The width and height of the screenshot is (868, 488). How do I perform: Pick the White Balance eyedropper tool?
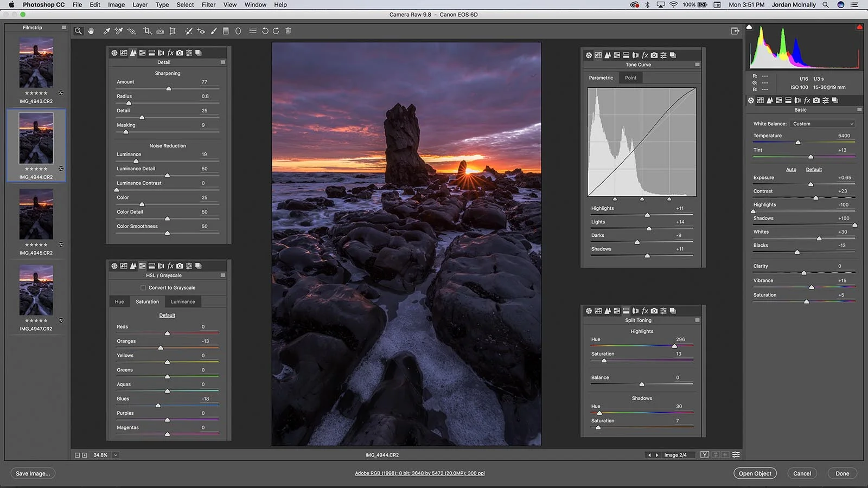(x=107, y=31)
